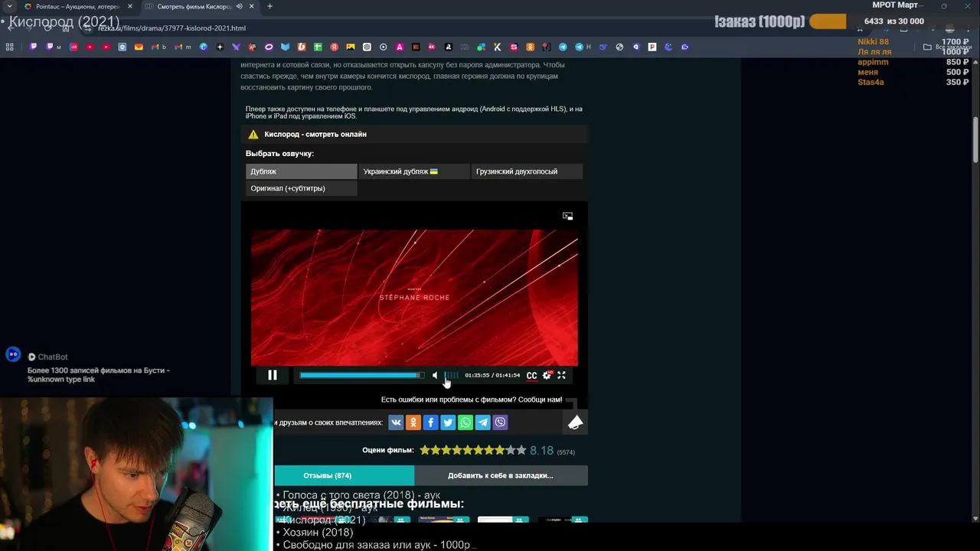Open the Gmail bookmark labeled b
Image resolution: width=980 pixels, height=551 pixels.
click(x=158, y=47)
